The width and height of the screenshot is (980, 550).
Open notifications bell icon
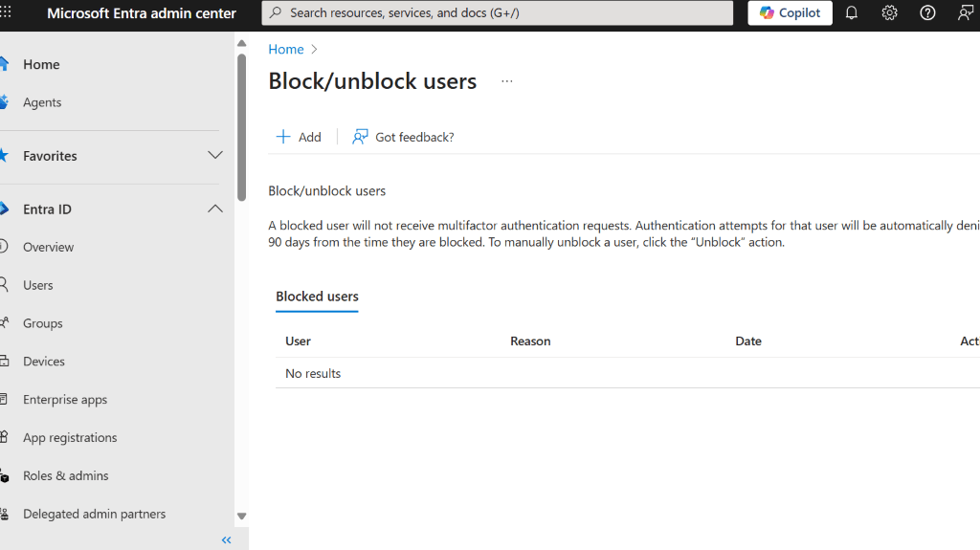coord(851,12)
